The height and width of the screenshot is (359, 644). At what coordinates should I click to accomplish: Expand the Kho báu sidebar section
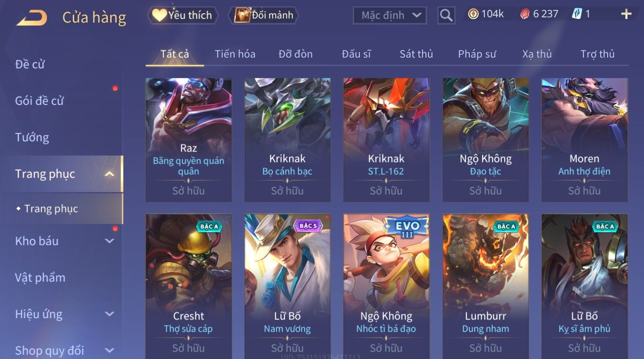click(x=110, y=241)
